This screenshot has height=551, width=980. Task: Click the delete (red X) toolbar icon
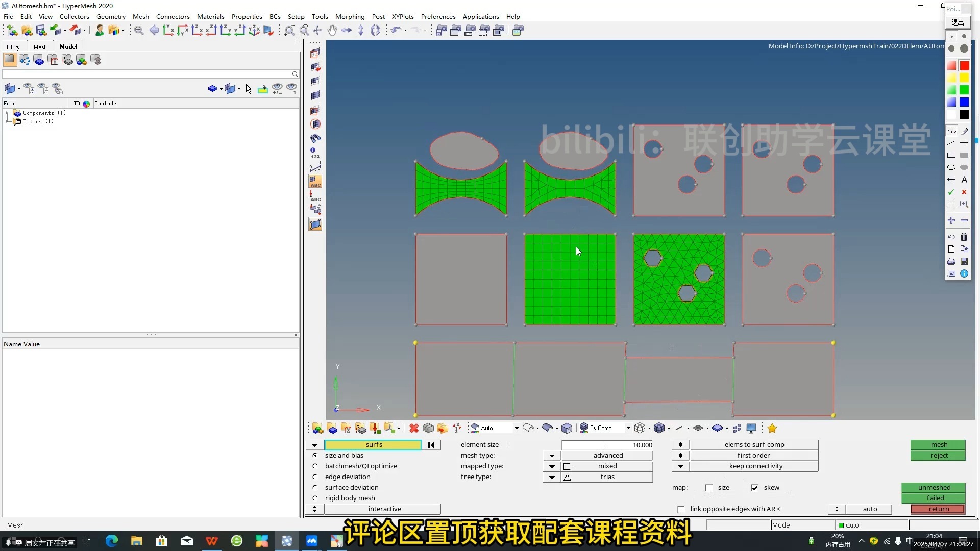tap(414, 429)
